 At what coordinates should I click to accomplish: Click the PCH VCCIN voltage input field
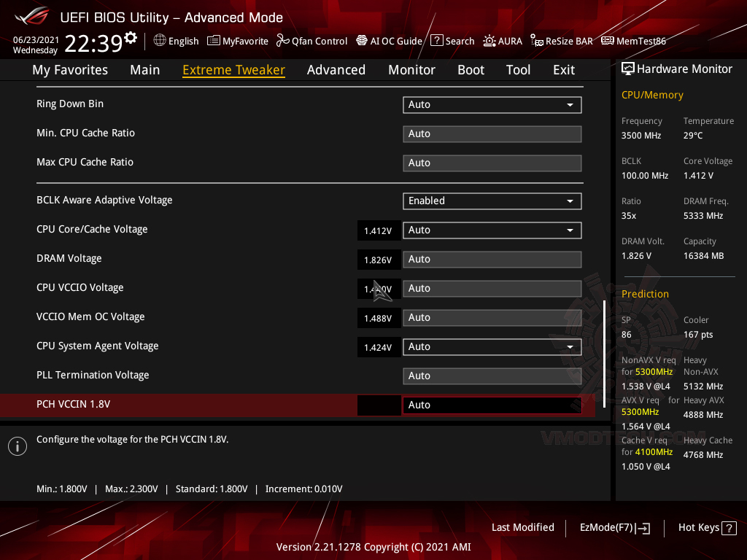coord(379,405)
